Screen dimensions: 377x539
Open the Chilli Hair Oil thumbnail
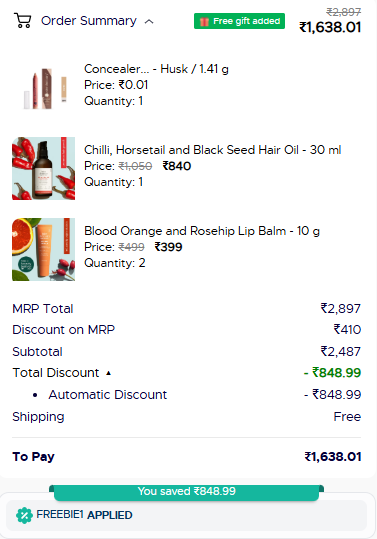[44, 168]
